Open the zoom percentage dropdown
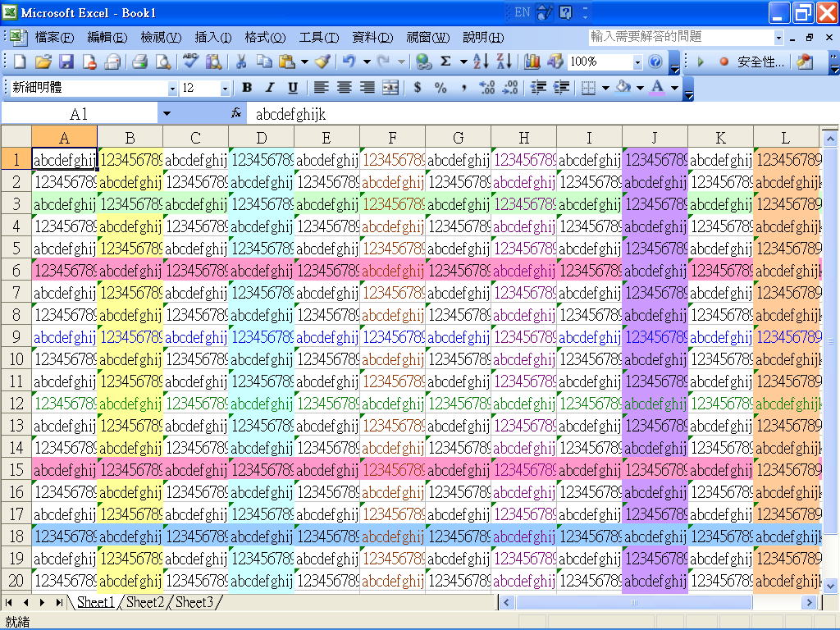This screenshot has width=840, height=630. click(x=637, y=62)
